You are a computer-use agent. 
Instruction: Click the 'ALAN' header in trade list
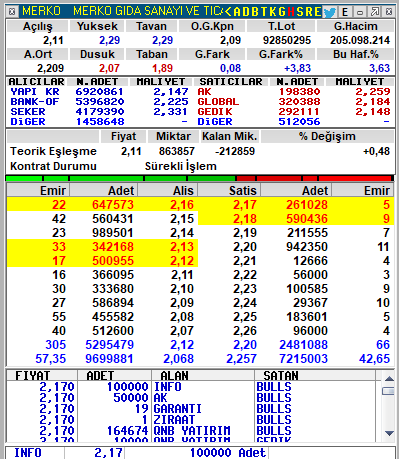tap(174, 376)
